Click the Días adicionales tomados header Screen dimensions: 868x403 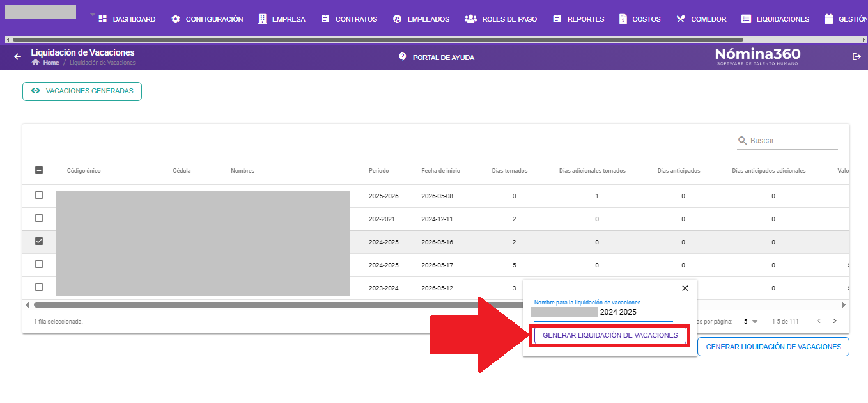(x=592, y=171)
